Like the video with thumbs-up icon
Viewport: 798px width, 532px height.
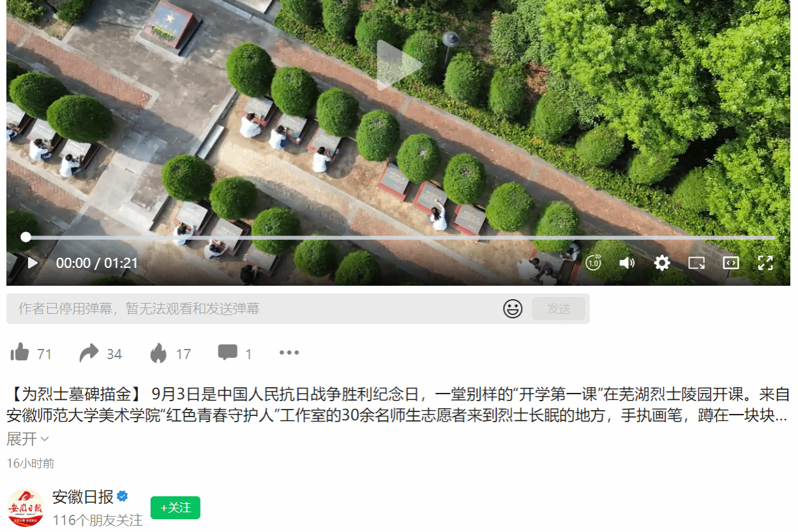click(20, 353)
